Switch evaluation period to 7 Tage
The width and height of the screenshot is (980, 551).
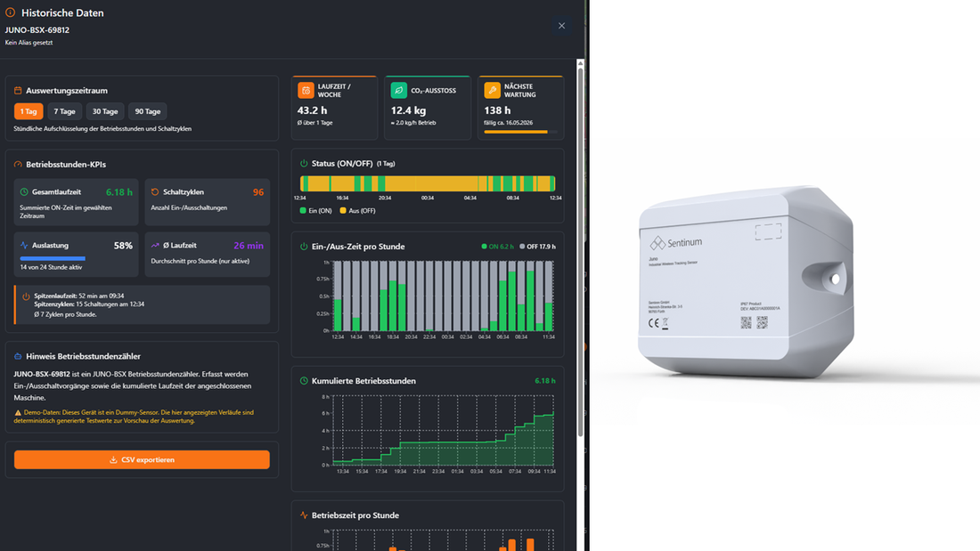64,111
